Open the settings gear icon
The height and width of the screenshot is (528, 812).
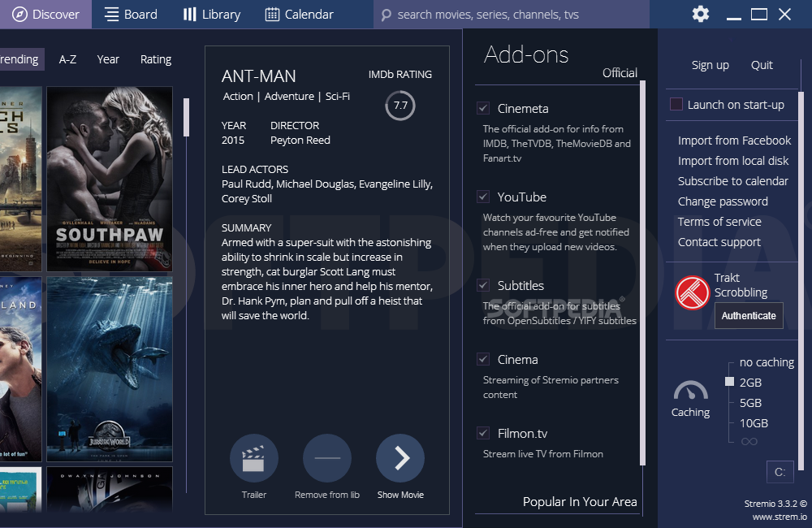[x=701, y=14]
